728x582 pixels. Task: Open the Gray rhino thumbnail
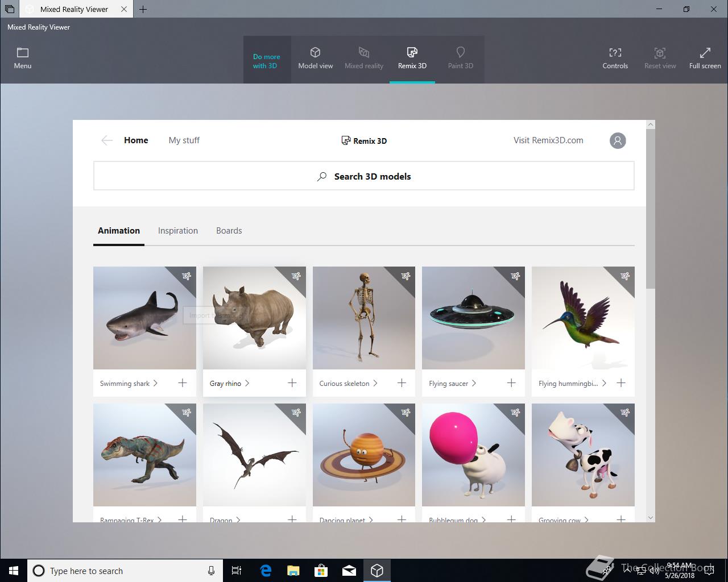click(x=254, y=318)
